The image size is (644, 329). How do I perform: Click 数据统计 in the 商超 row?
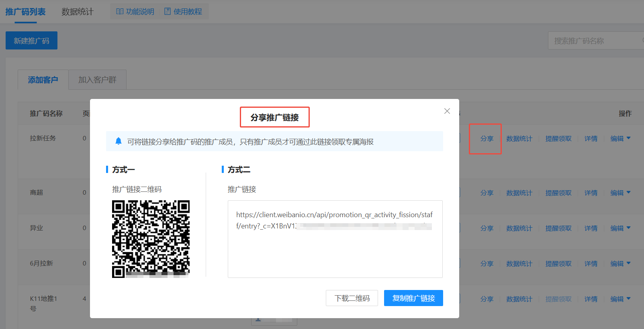tap(519, 193)
